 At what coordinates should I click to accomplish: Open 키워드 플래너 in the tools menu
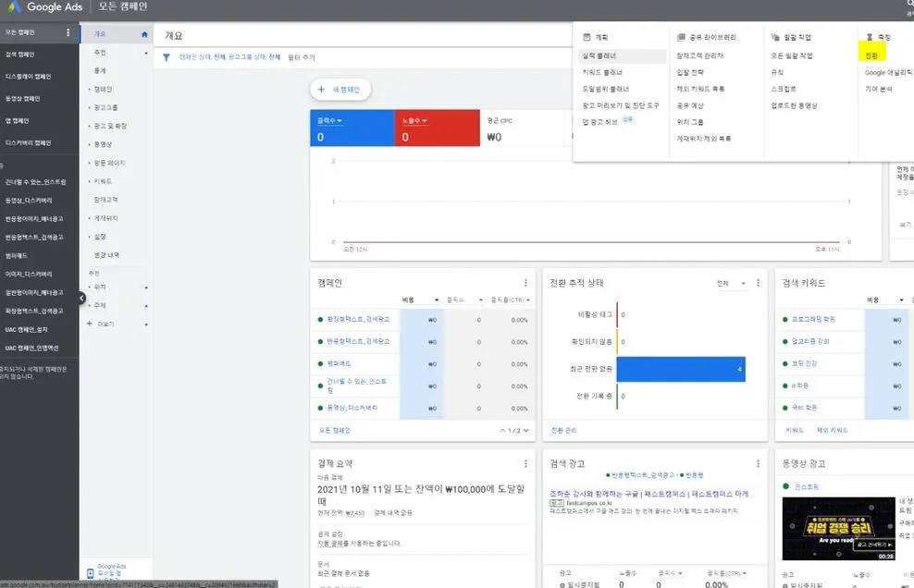603,72
